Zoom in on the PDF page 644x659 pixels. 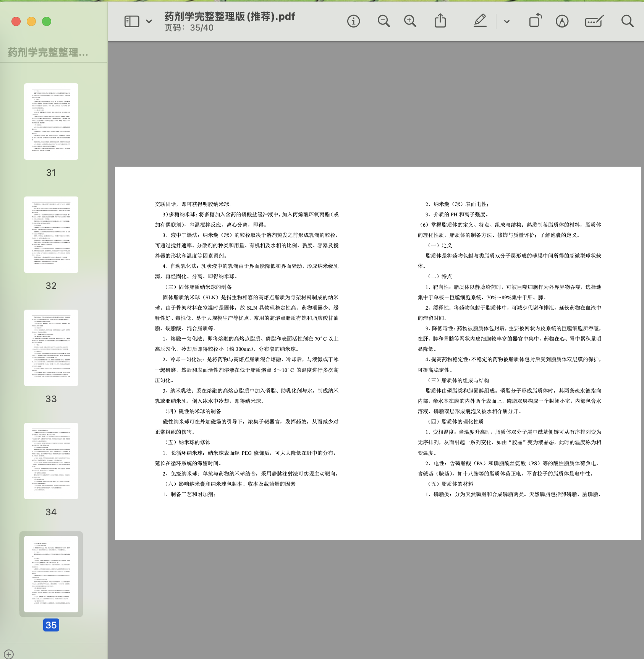coord(410,21)
